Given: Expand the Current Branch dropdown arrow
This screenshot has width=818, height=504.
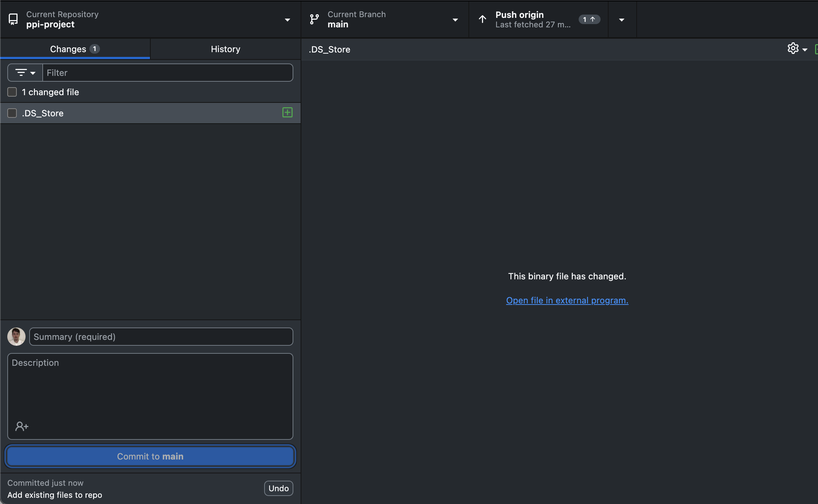Looking at the screenshot, I should (455, 20).
